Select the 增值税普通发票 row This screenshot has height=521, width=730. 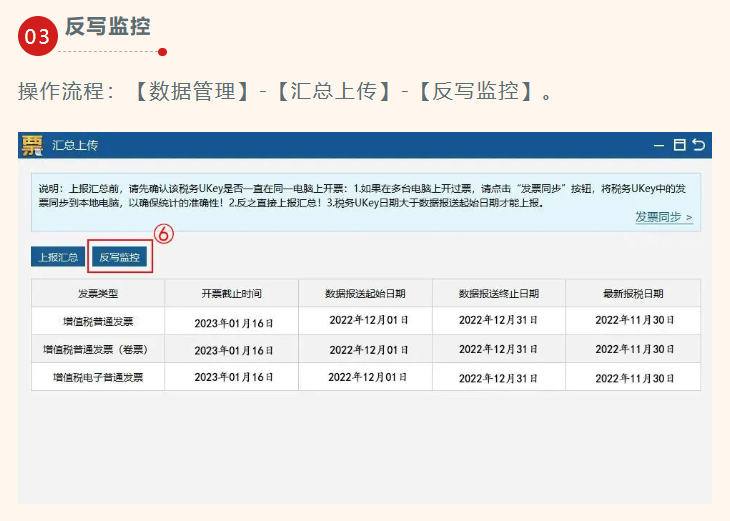[98, 321]
